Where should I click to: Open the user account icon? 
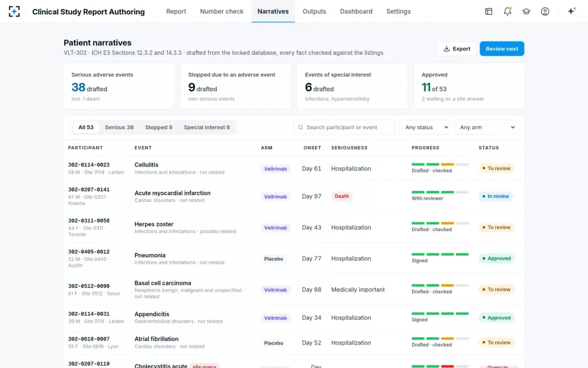(x=545, y=11)
